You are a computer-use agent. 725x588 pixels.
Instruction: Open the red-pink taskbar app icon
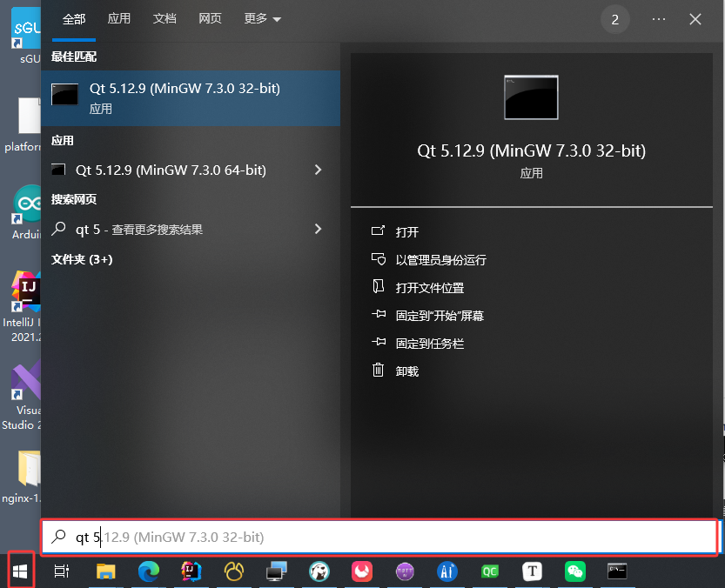pos(362,571)
